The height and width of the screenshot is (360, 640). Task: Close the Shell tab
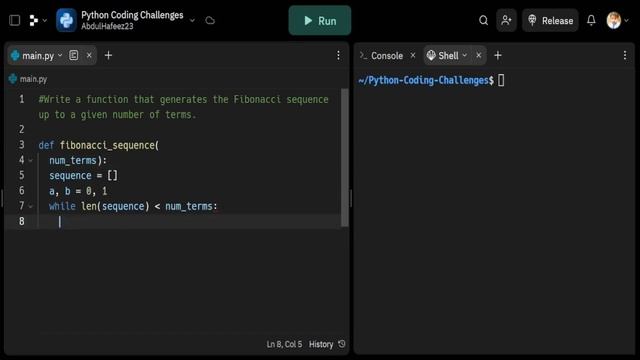pyautogui.click(x=478, y=55)
